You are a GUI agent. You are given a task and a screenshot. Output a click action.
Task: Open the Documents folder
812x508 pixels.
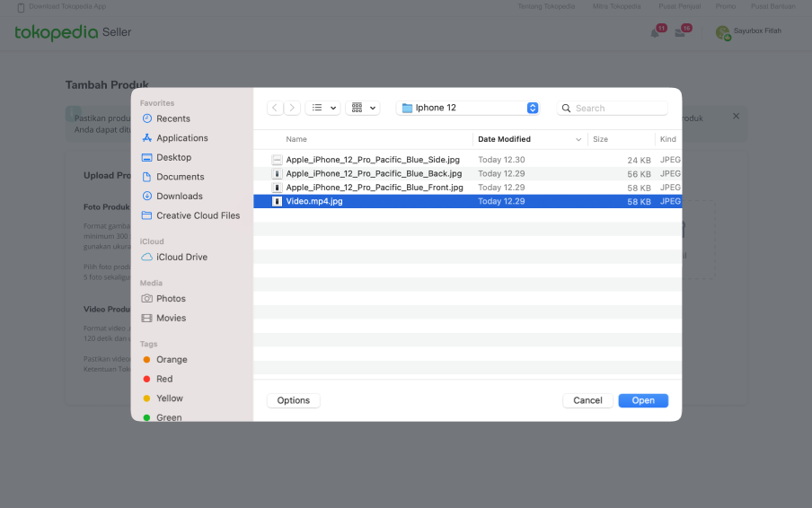tap(180, 177)
